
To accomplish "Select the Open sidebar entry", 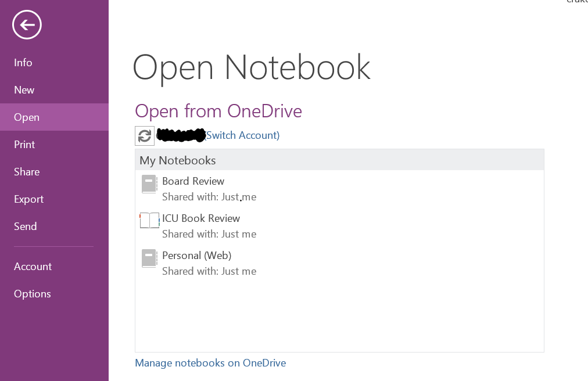I will (55, 117).
